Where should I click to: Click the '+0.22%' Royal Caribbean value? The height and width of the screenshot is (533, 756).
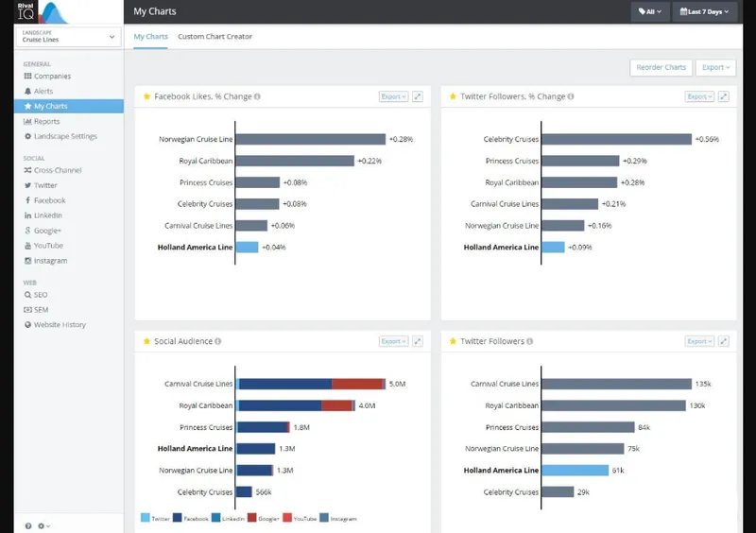pyautogui.click(x=369, y=161)
